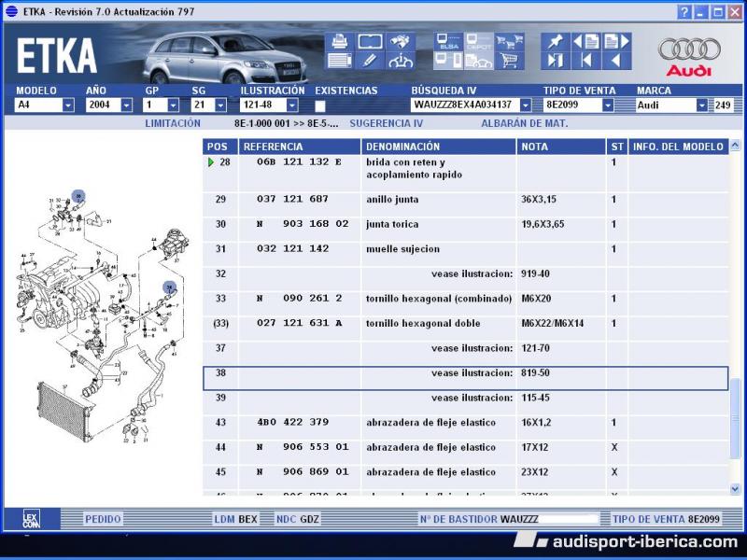This screenshot has height=560, width=747.
Task: Open the single shopping cart icon
Action: tap(509, 61)
